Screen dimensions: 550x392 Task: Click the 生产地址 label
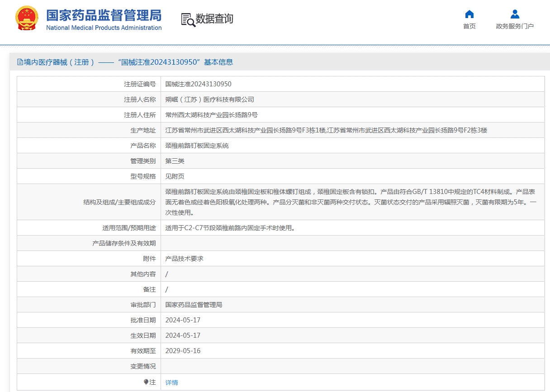click(143, 130)
